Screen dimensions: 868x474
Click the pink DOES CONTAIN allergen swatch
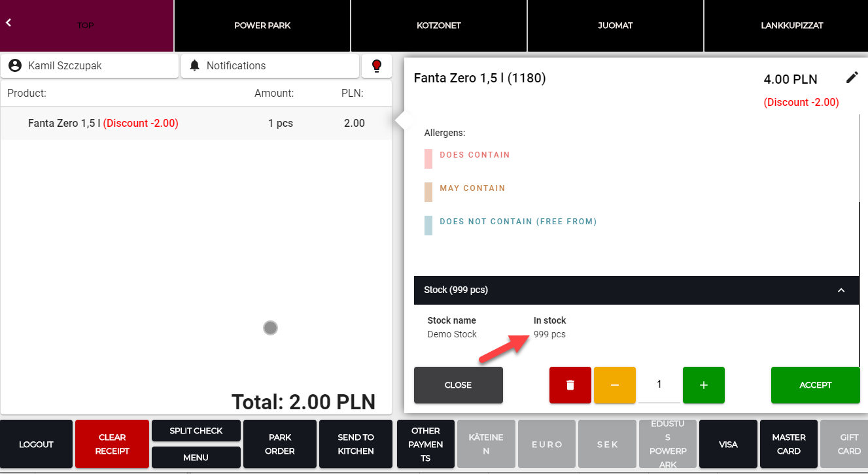428,159
